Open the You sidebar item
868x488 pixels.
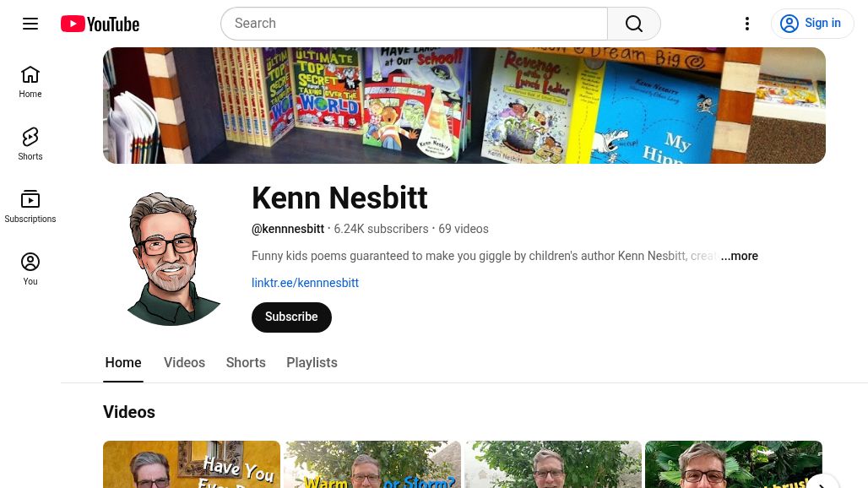(x=30, y=269)
